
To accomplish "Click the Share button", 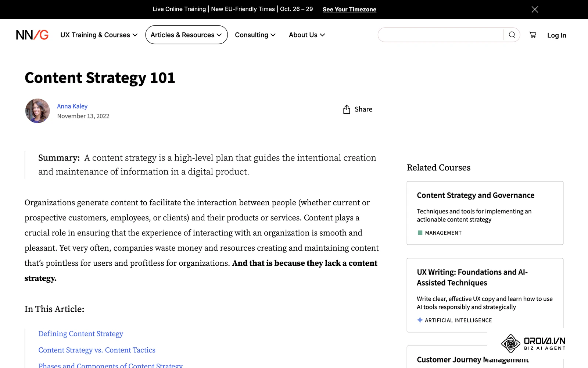I will click(x=358, y=109).
